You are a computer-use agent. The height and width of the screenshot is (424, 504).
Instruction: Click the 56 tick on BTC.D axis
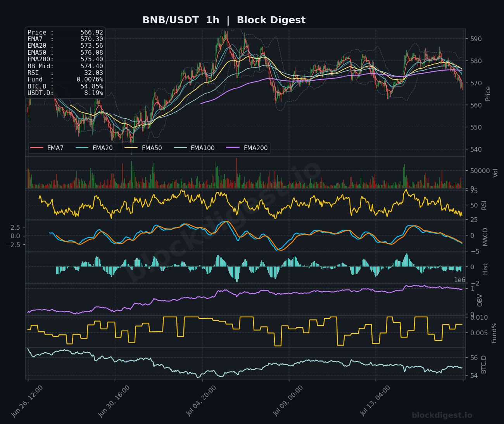coord(473,358)
